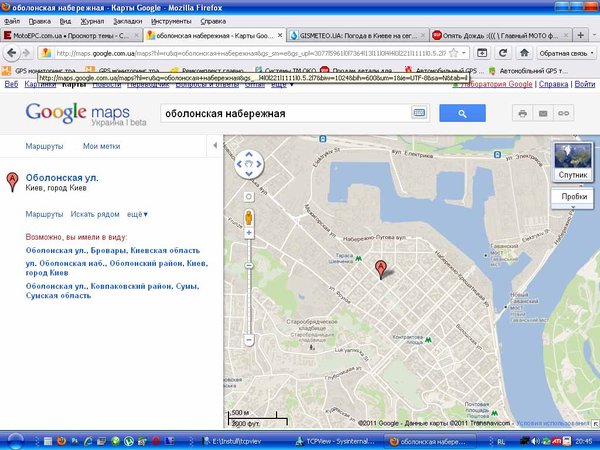The image size is (600, 450).
Task: Click the send by email envelope icon
Action: click(543, 113)
